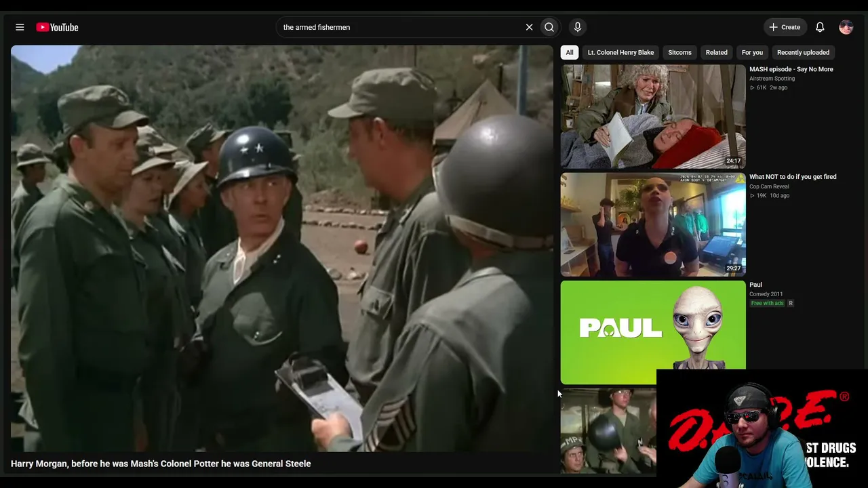Screen dimensions: 868x488
Task: Click the 29:27 duration badge
Action: tap(734, 268)
